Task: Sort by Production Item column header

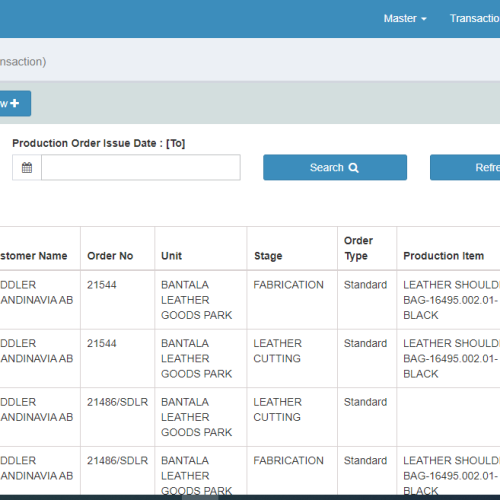Action: pyautogui.click(x=443, y=256)
